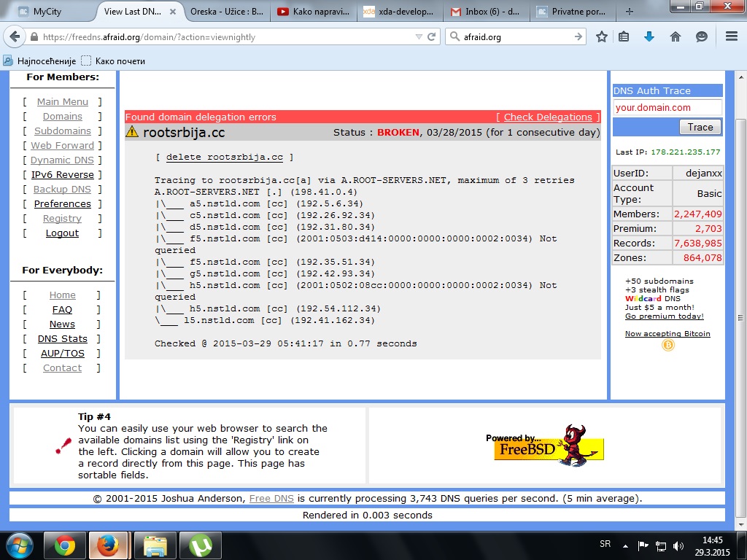Open the Action Center flag icon
Viewport: 747px width, 560px height.
pyautogui.click(x=643, y=545)
